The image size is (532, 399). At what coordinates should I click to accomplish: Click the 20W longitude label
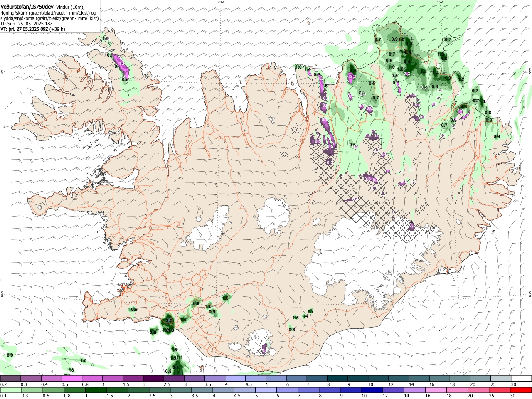point(221,2)
